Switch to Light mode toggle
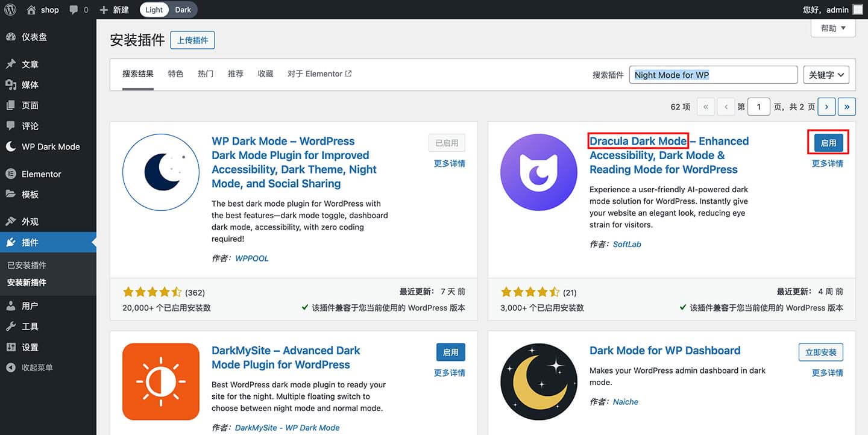The height and width of the screenshot is (435, 868). 154,10
